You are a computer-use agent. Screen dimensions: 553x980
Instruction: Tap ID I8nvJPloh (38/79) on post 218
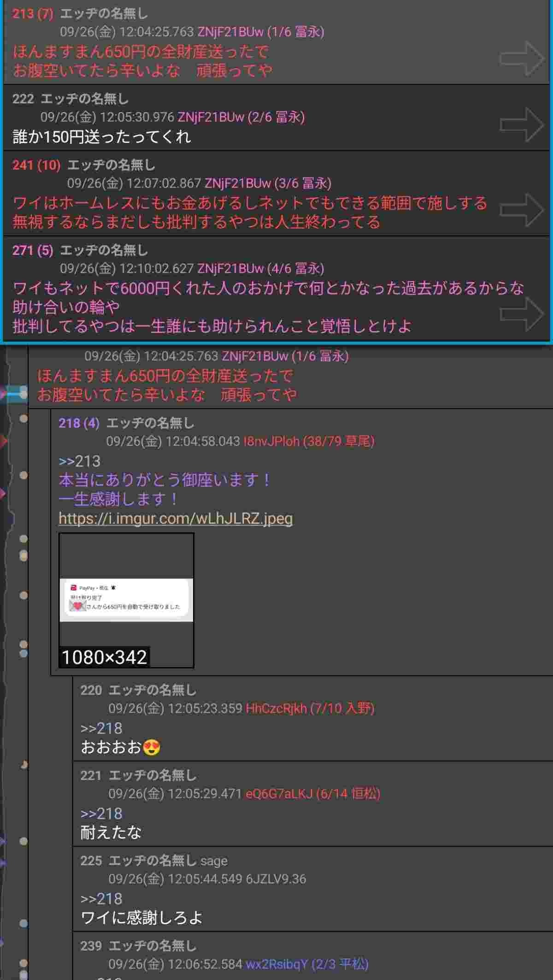[309, 441]
